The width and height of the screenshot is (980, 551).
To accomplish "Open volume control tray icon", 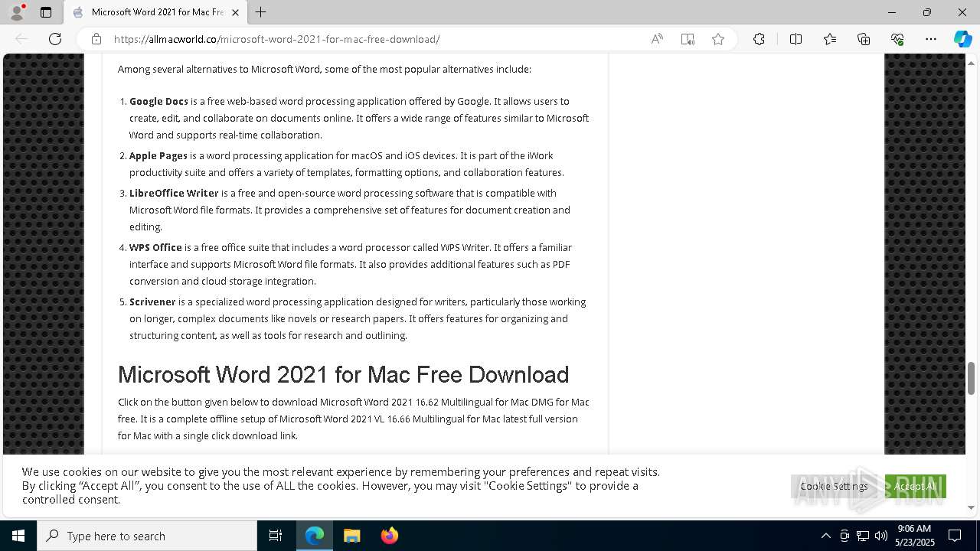I will (881, 536).
